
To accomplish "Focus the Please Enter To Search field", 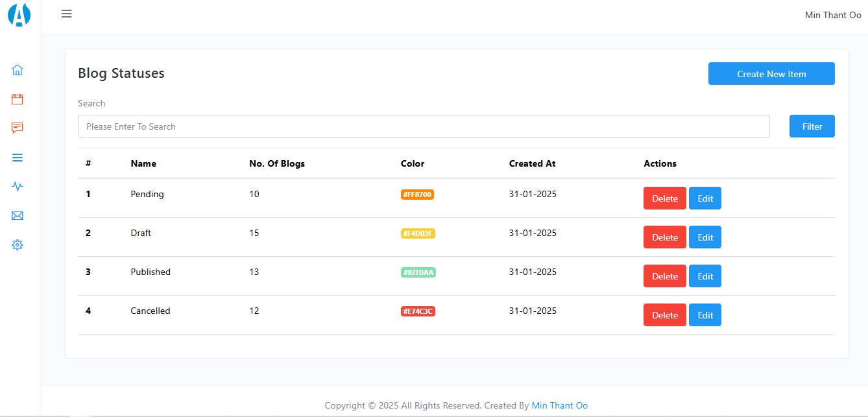I will 424,126.
